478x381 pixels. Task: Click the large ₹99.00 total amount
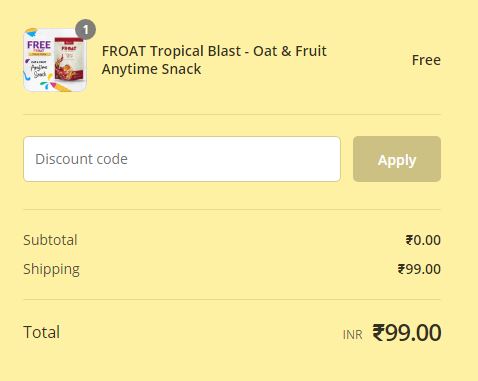[407, 333]
